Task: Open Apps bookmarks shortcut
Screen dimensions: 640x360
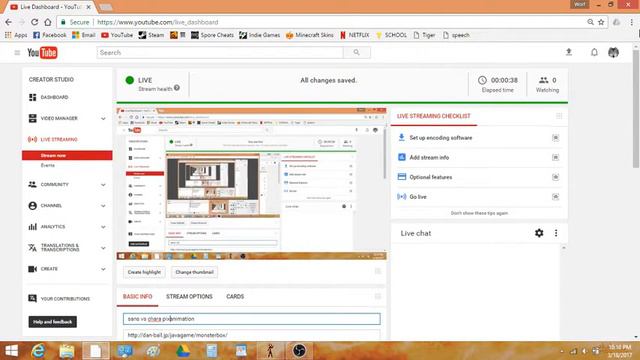Action: tap(16, 35)
